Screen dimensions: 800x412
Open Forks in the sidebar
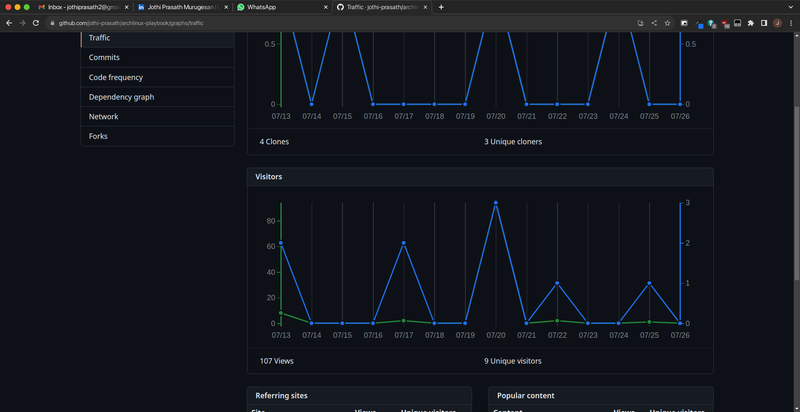point(98,136)
